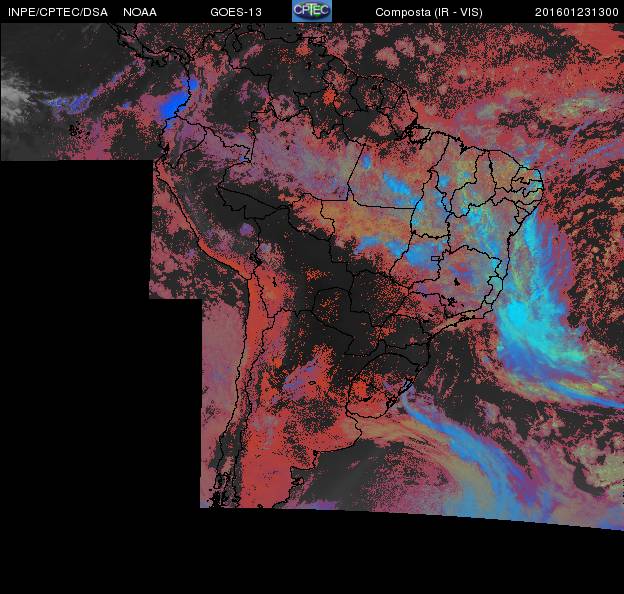Click the INPE/CPTEC/DSA label

(58, 12)
